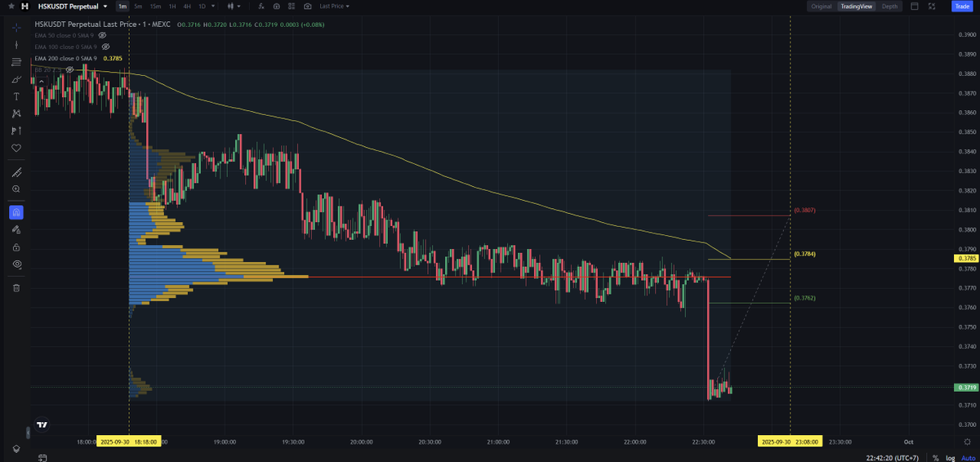Lock all drawing tools

(x=16, y=247)
